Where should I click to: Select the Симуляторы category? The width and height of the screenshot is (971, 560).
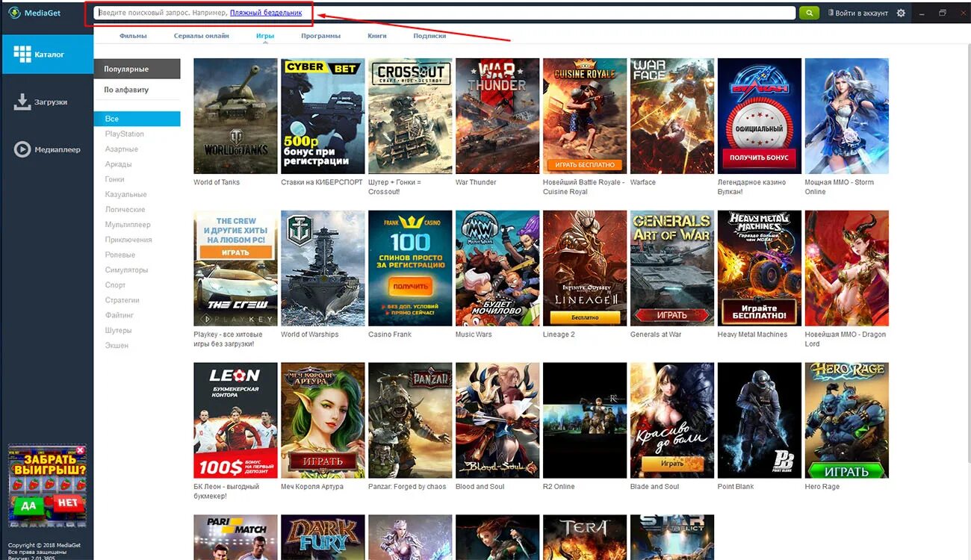127,270
